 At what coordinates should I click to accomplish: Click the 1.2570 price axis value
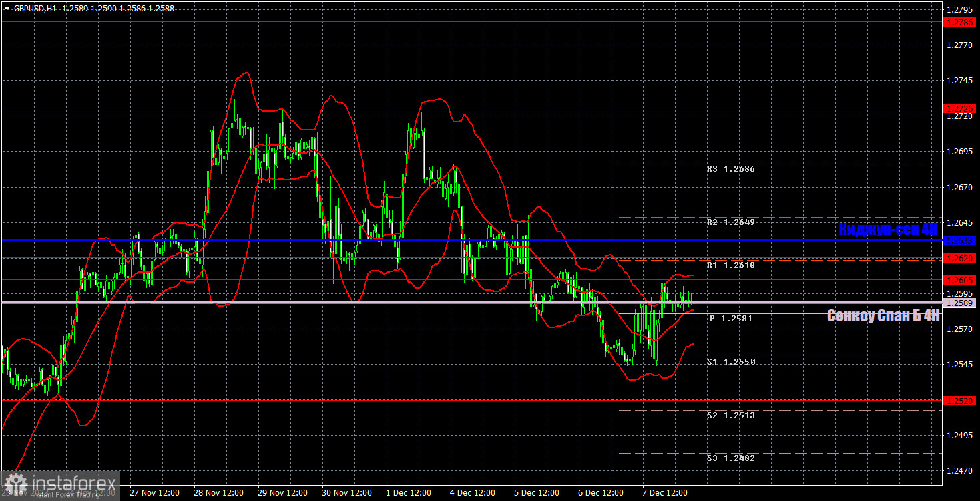pyautogui.click(x=959, y=329)
